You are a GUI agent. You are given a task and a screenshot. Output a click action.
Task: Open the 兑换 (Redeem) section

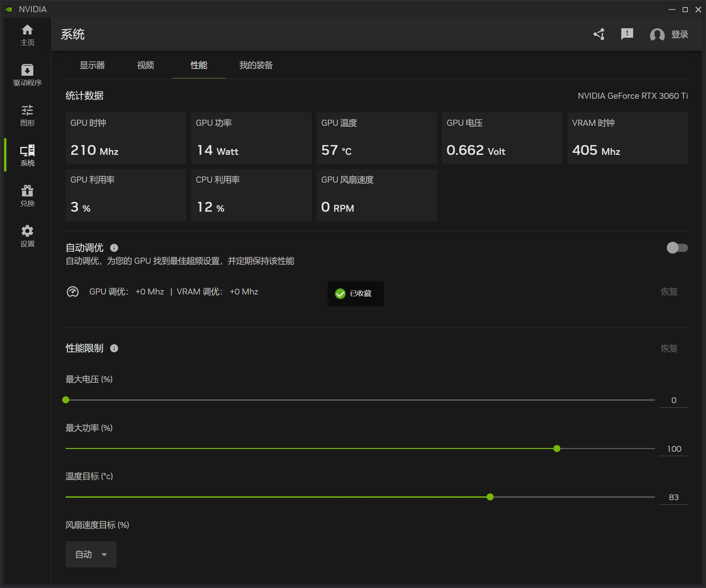(27, 195)
